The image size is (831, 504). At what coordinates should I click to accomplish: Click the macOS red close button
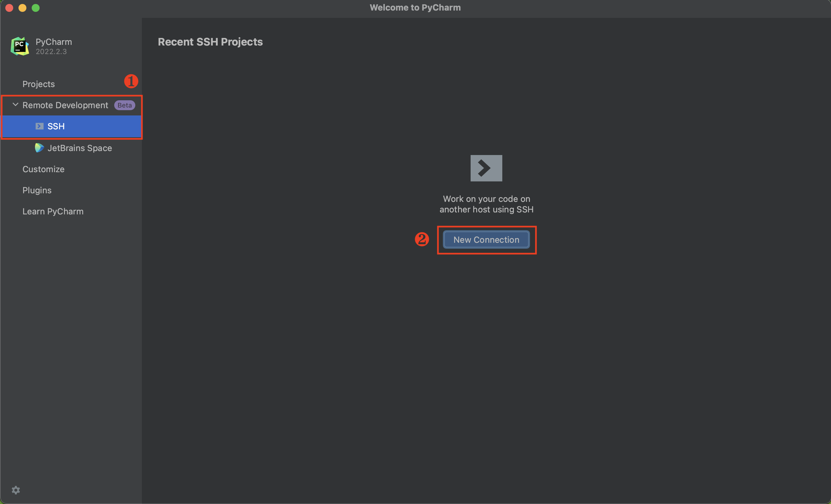coord(8,8)
